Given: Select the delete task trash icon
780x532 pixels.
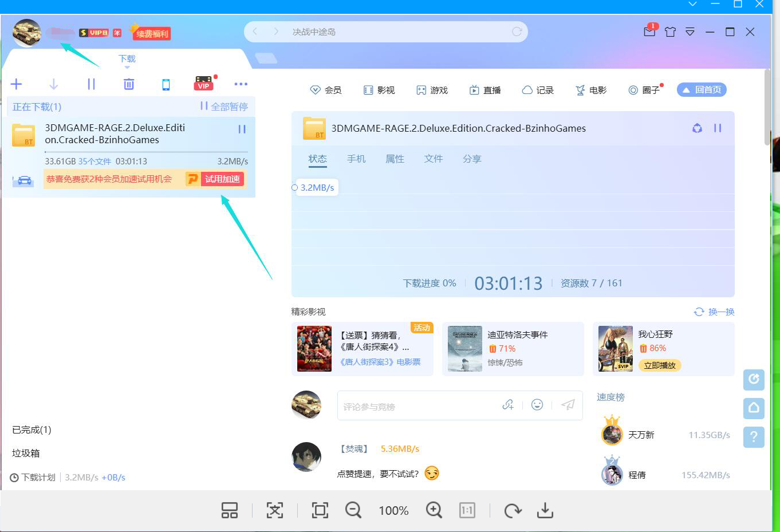Looking at the screenshot, I should [x=128, y=84].
